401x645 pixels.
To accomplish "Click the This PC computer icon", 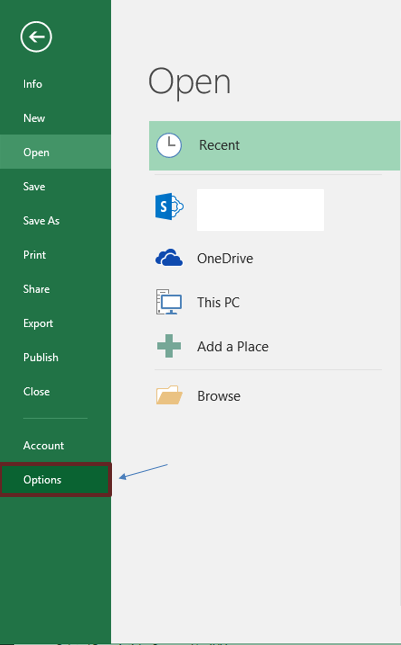I will click(x=169, y=302).
